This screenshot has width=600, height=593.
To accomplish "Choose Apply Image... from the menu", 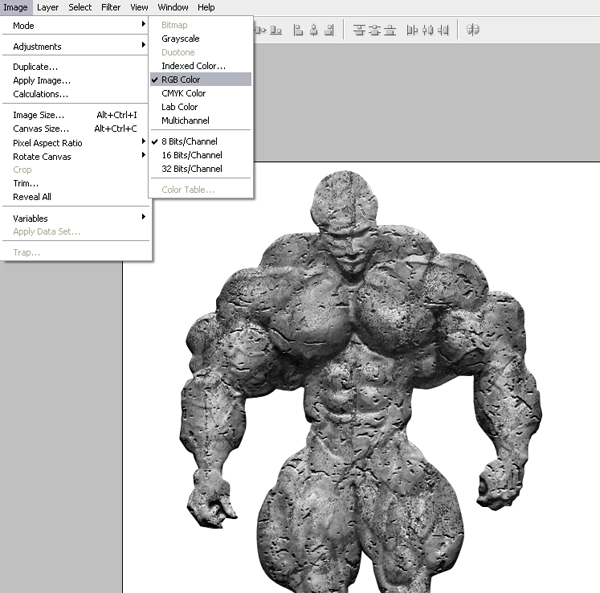I will tap(76, 80).
